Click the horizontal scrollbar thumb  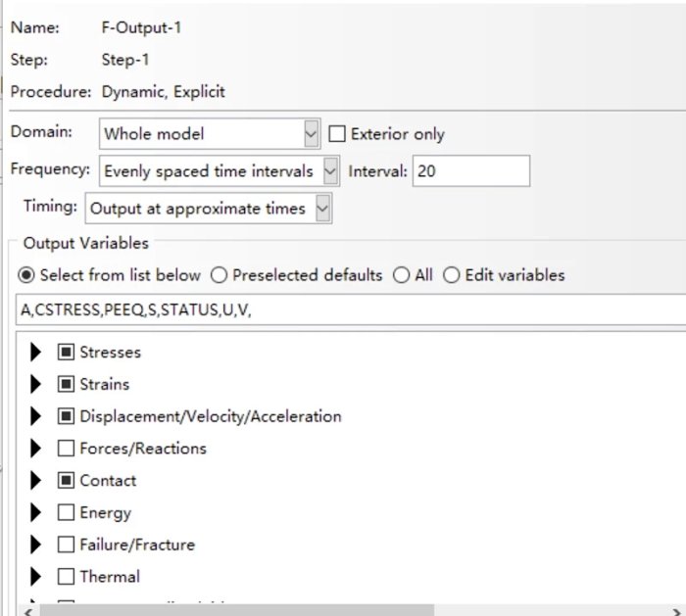point(237,610)
